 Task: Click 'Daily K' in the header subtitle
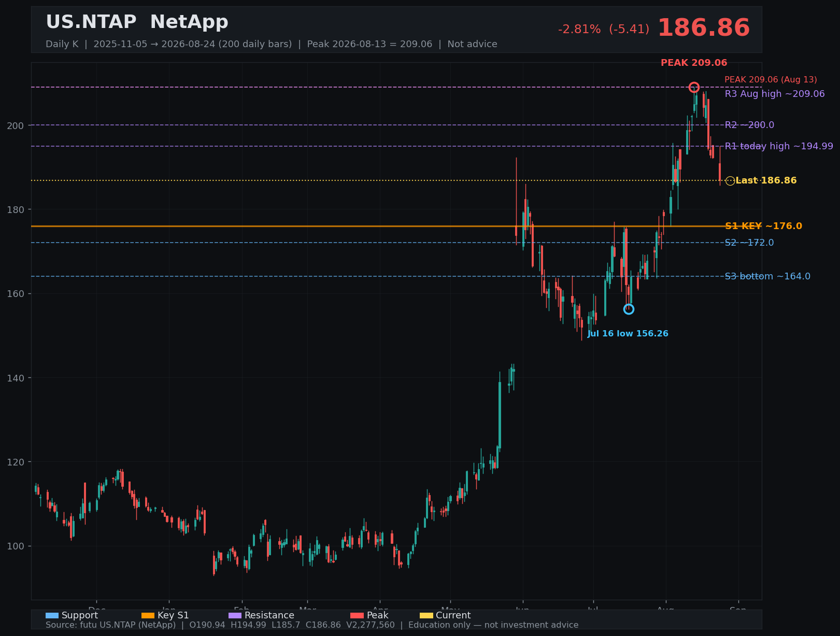tap(62, 44)
